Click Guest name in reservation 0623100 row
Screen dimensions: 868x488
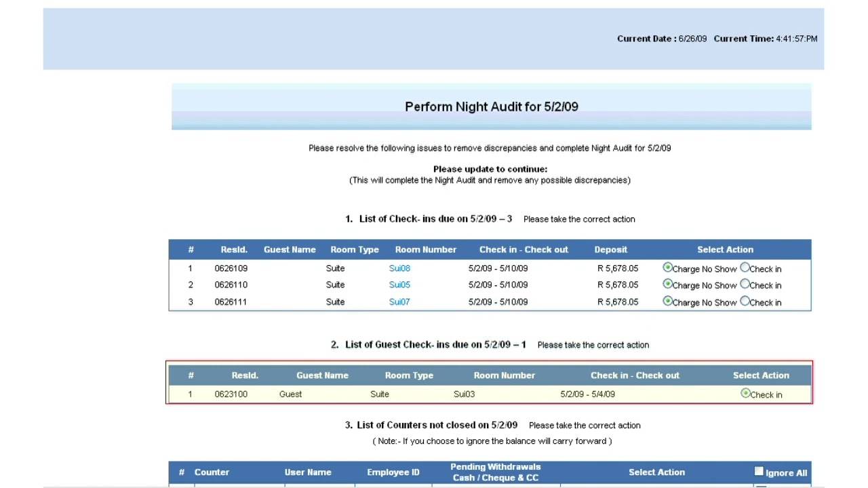[290, 394]
